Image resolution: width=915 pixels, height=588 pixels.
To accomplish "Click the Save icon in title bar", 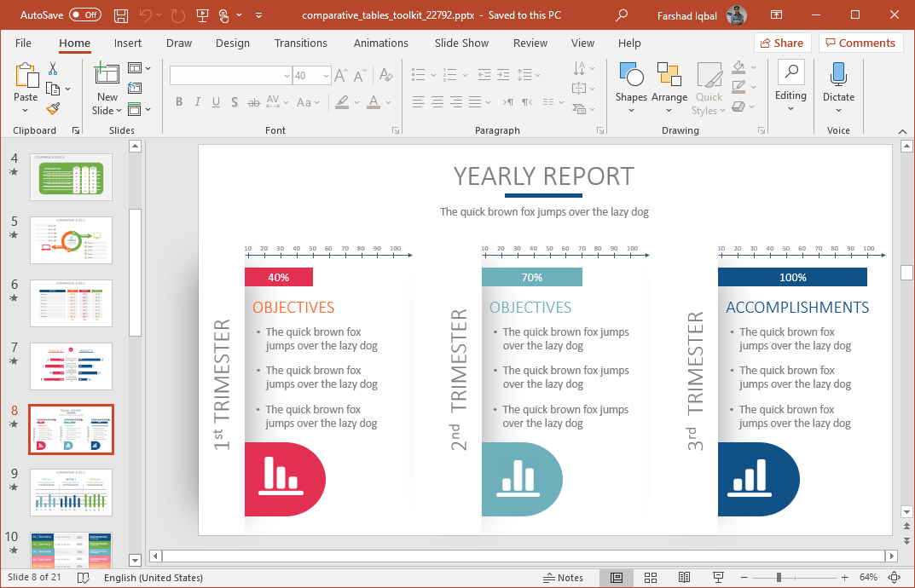I will tap(121, 15).
